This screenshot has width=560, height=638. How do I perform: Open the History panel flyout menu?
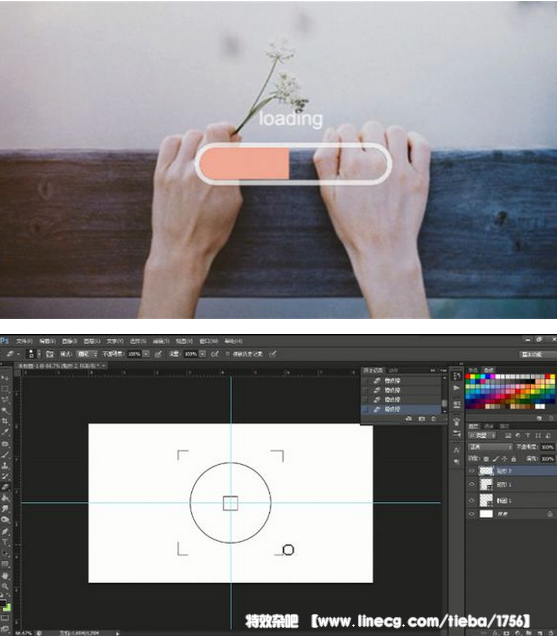[x=442, y=370]
